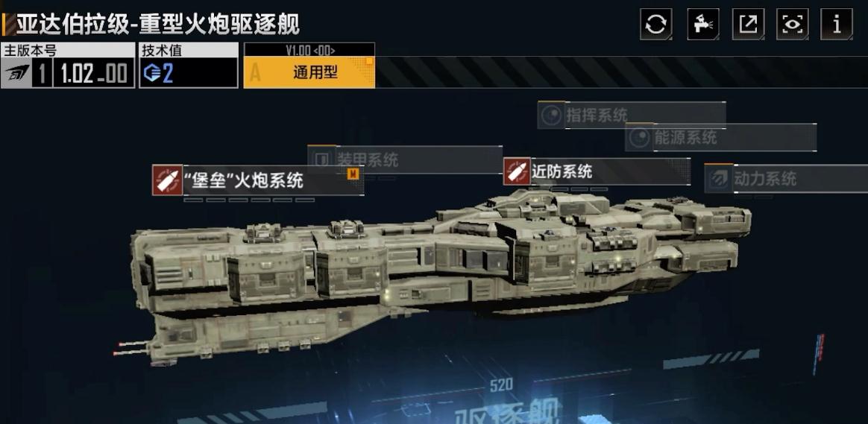The height and width of the screenshot is (424, 868).
Task: Click the refresh cycle arrows icon
Action: [656, 25]
